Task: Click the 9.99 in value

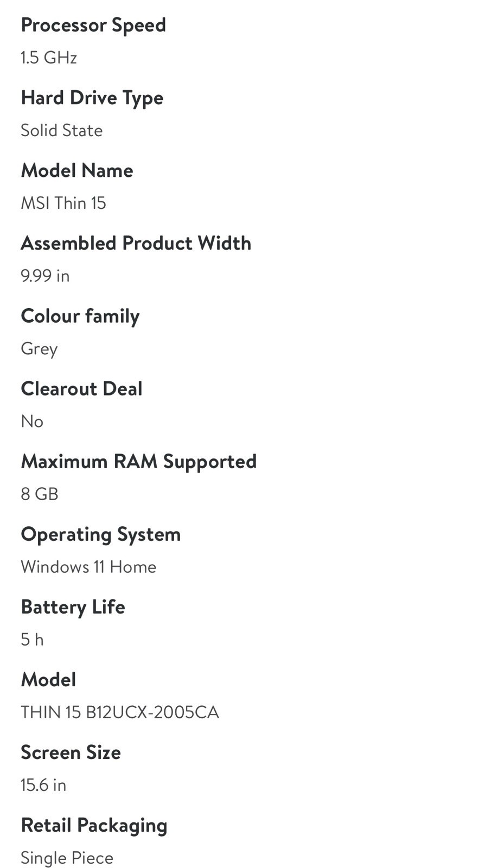Action: (x=45, y=276)
